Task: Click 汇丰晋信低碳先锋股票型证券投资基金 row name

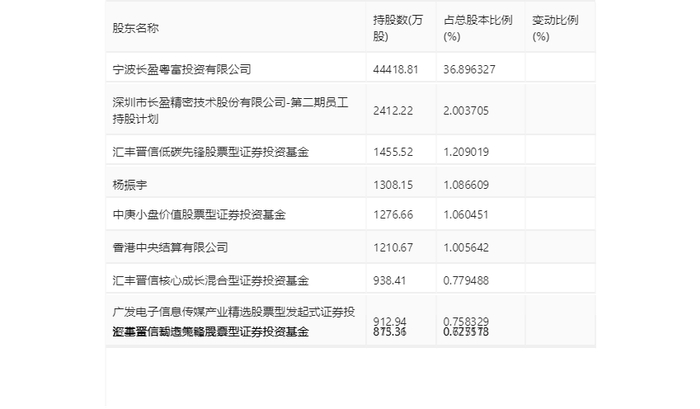Action: pyautogui.click(x=211, y=152)
